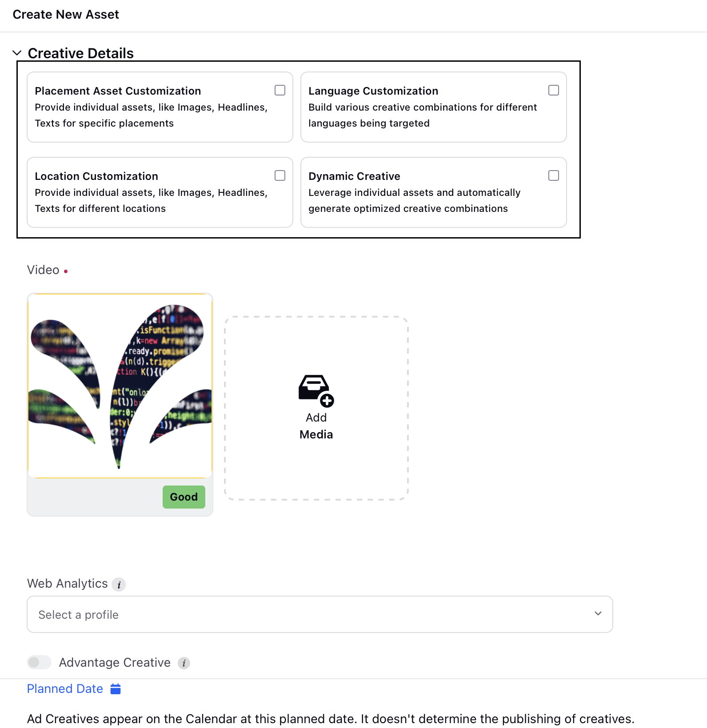Click the Advantage Creative info icon
The height and width of the screenshot is (728, 707).
point(184,663)
